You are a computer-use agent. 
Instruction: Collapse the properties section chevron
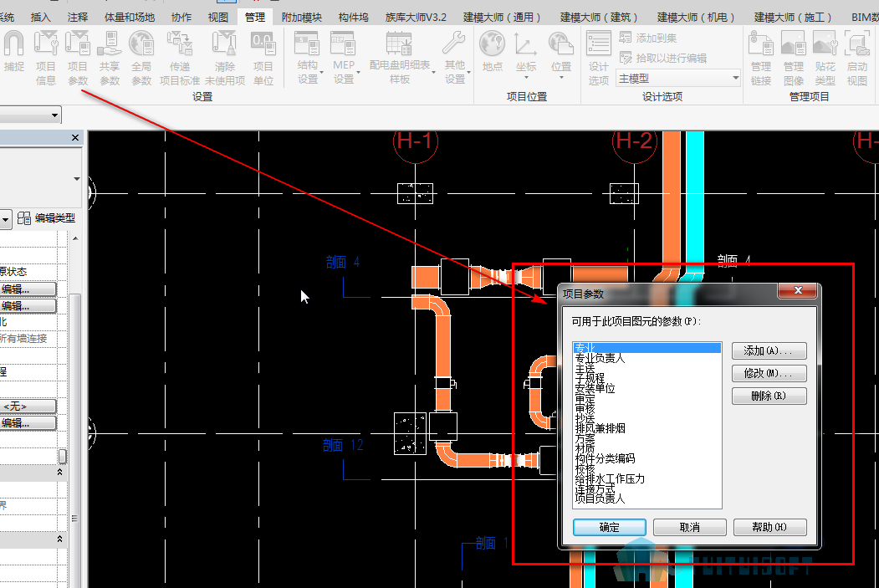tap(60, 473)
